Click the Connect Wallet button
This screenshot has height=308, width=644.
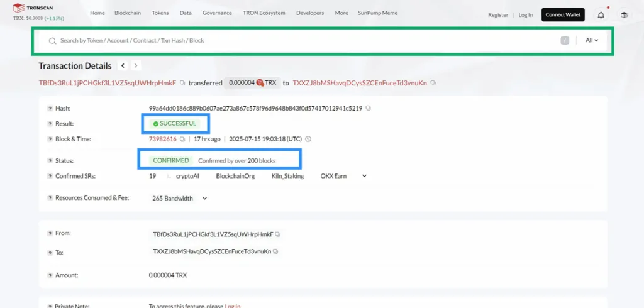[563, 15]
